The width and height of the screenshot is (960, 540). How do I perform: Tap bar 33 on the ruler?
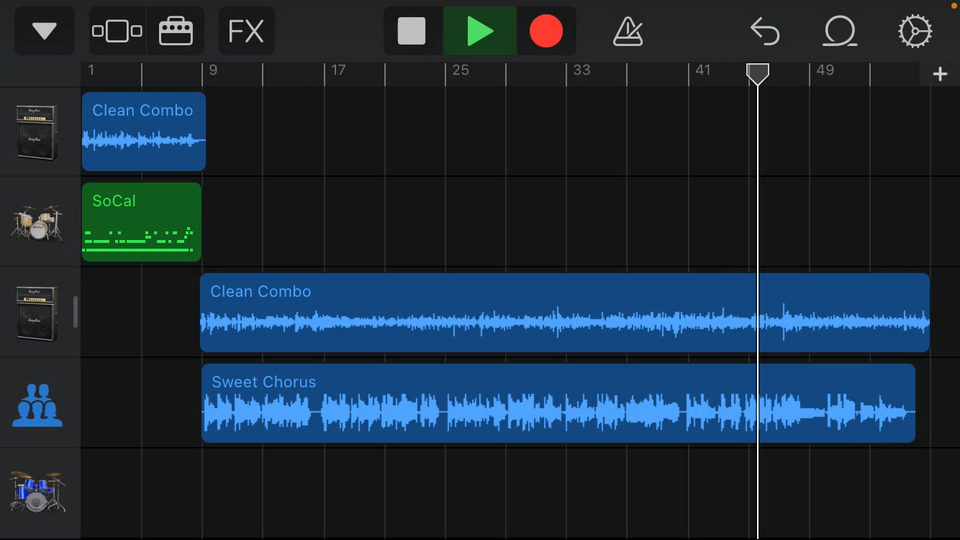pyautogui.click(x=582, y=70)
